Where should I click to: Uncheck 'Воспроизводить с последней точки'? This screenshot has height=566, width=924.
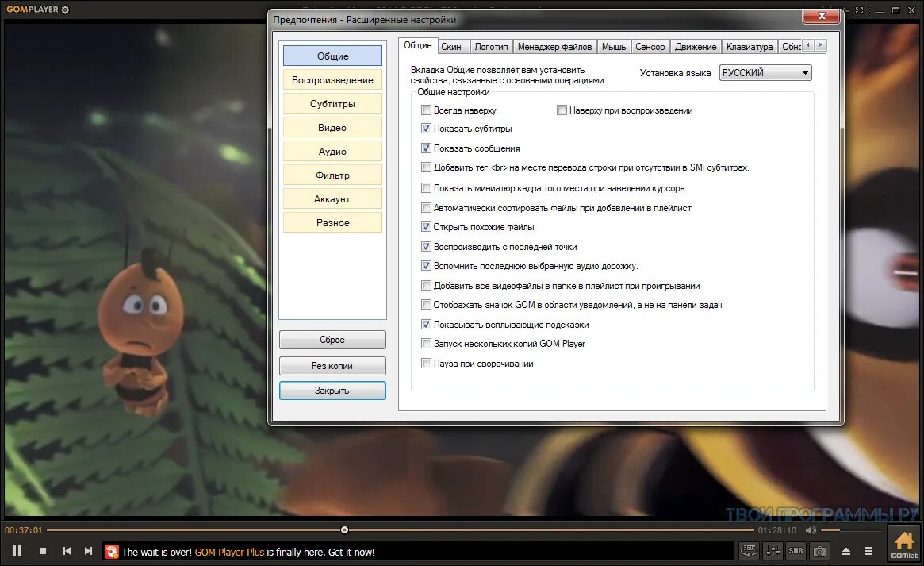point(426,246)
